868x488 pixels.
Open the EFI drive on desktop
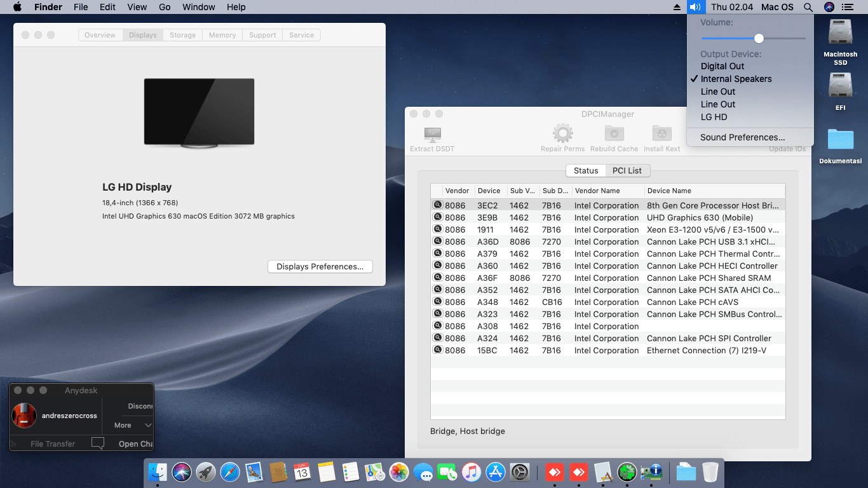coord(841,85)
